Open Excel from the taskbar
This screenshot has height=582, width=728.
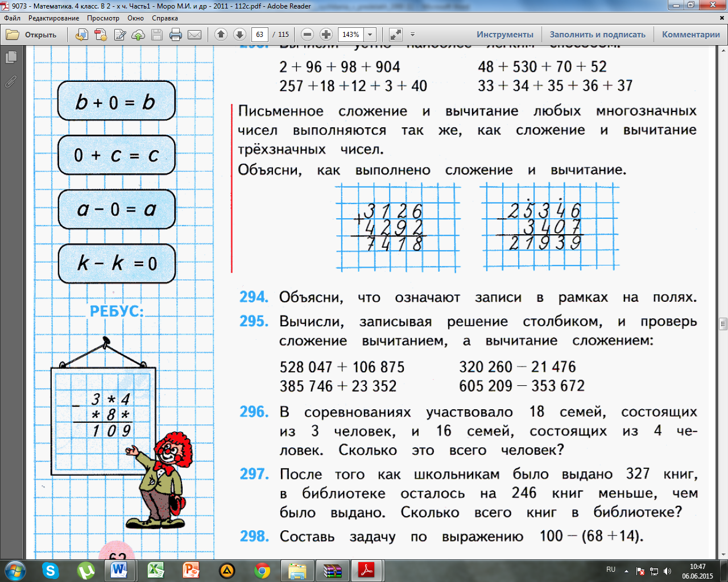tap(156, 570)
